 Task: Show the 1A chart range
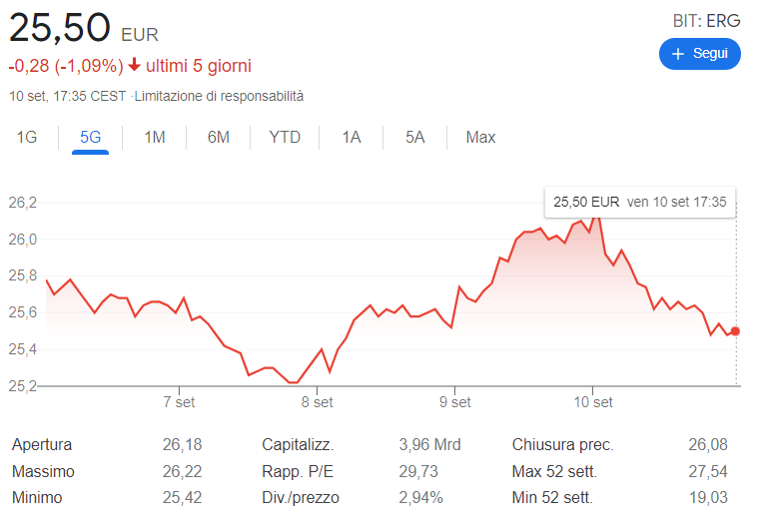(351, 137)
